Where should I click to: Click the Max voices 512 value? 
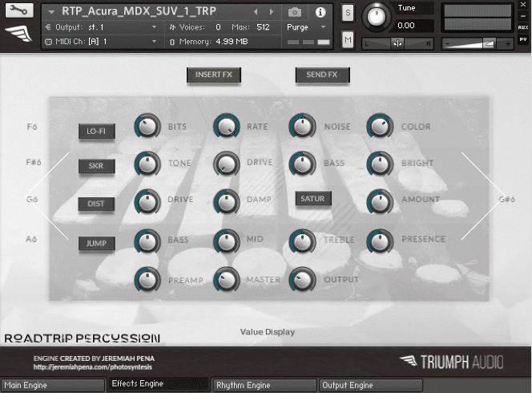263,27
